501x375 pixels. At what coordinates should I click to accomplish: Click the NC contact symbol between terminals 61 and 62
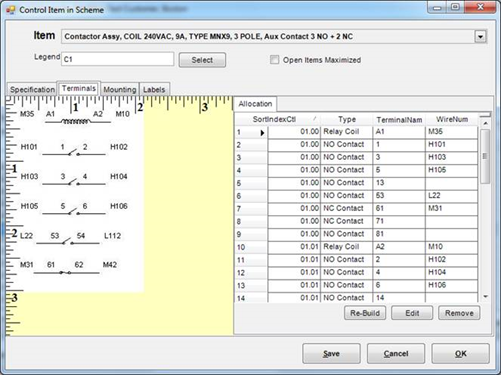pyautogui.click(x=66, y=272)
